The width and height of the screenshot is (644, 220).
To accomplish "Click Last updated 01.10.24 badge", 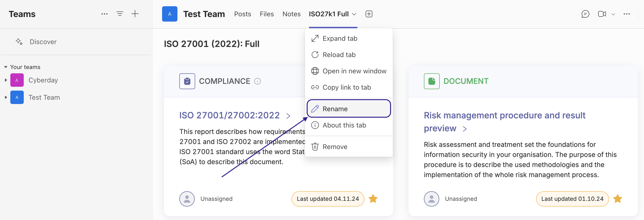I will click(x=572, y=199).
